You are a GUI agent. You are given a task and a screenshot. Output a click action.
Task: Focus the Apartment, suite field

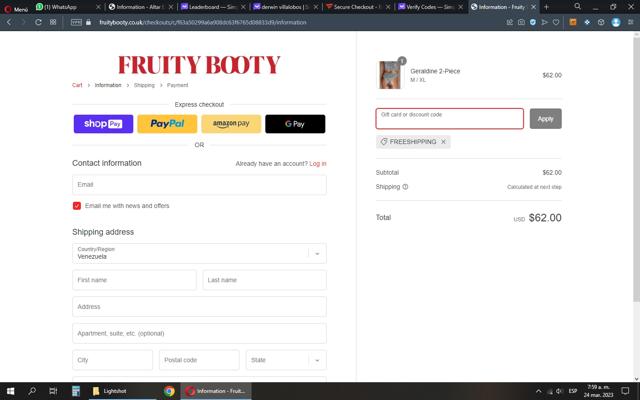[199, 333]
